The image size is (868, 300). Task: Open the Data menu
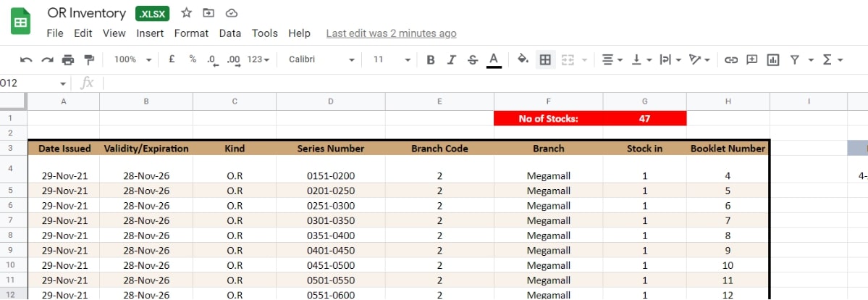[x=230, y=33]
